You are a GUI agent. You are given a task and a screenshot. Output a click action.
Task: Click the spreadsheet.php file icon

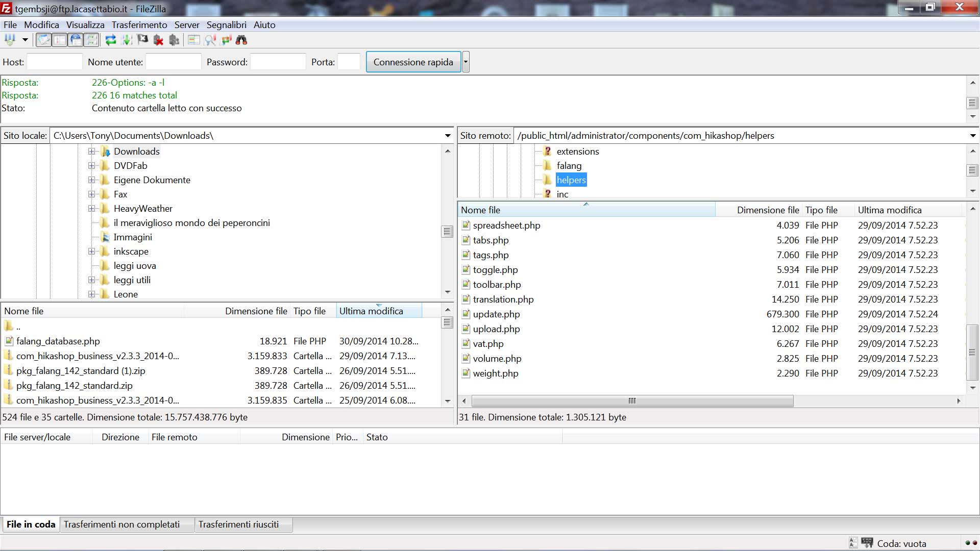click(465, 226)
